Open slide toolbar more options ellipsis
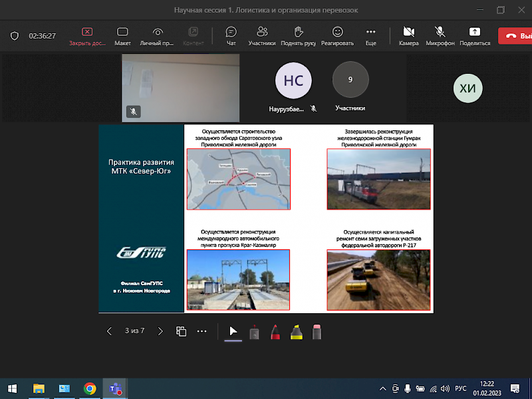Image resolution: width=532 pixels, height=399 pixels. pyautogui.click(x=202, y=331)
